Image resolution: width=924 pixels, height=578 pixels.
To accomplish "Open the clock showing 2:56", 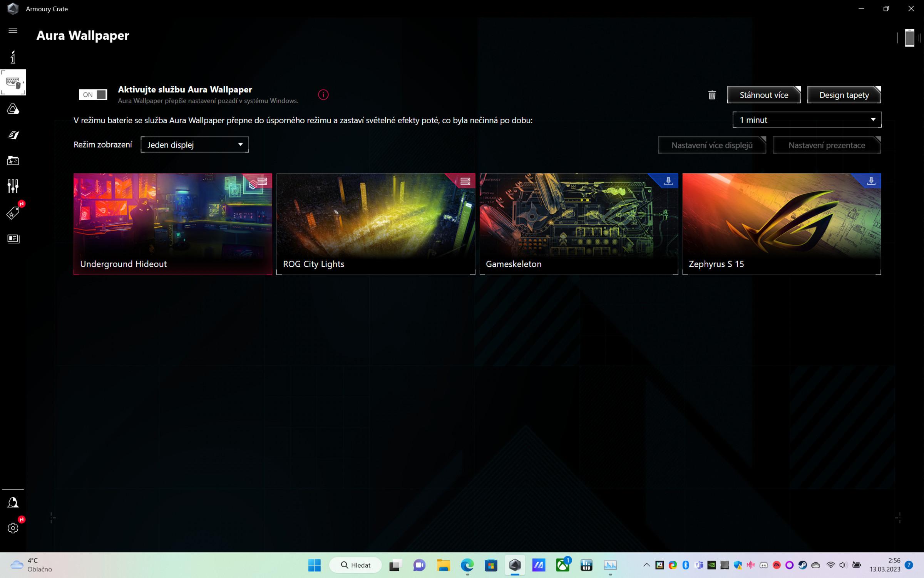I will (x=885, y=565).
